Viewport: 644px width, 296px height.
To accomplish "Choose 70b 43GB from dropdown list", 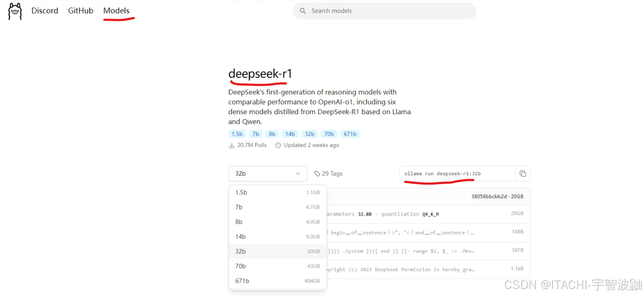I will (x=278, y=266).
